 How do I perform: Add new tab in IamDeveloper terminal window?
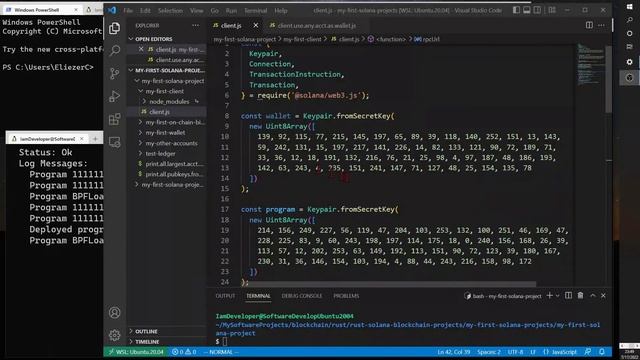95,139
